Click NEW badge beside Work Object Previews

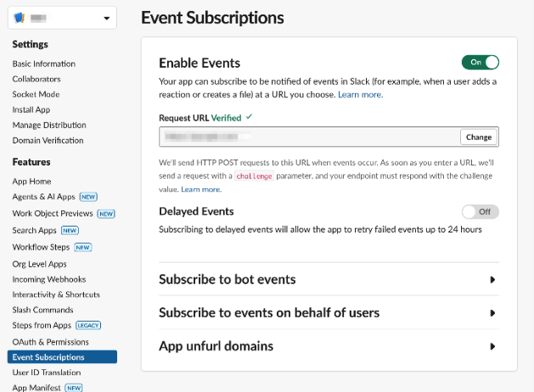point(106,214)
